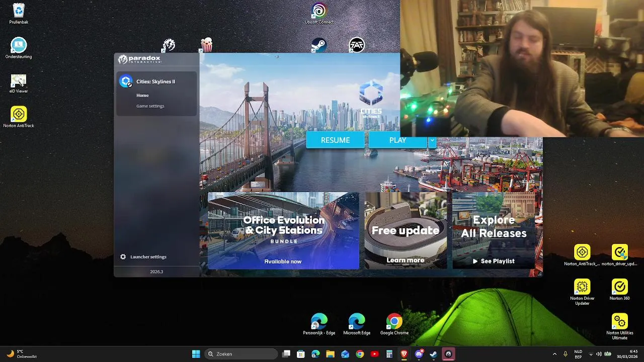Open Game settings in launcher sidebar
Image resolution: width=644 pixels, height=362 pixels.
150,106
